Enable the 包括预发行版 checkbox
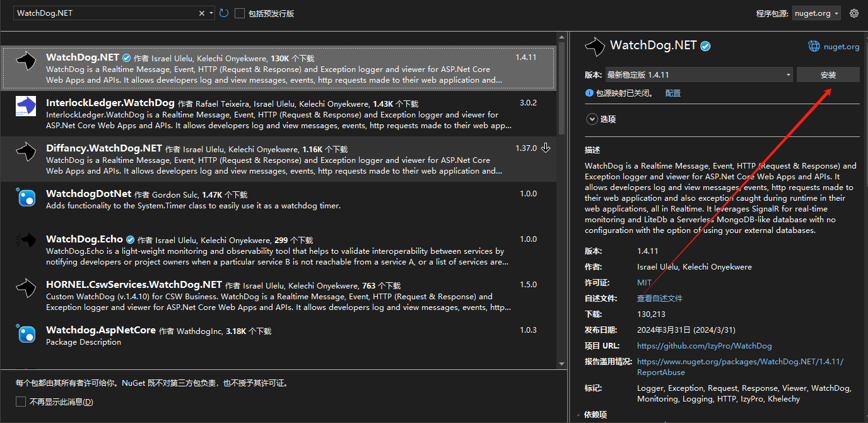The width and height of the screenshot is (868, 423). coord(240,13)
